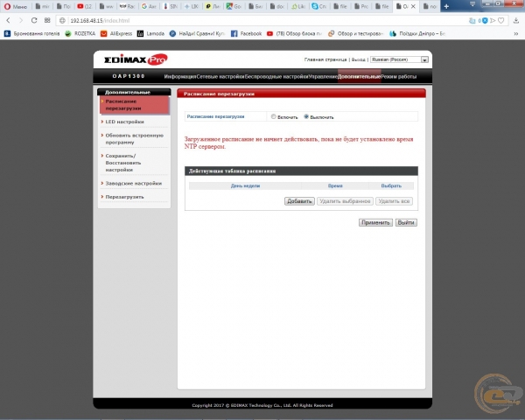
Task: Open the Speed Dial grid icon
Action: click(x=47, y=20)
